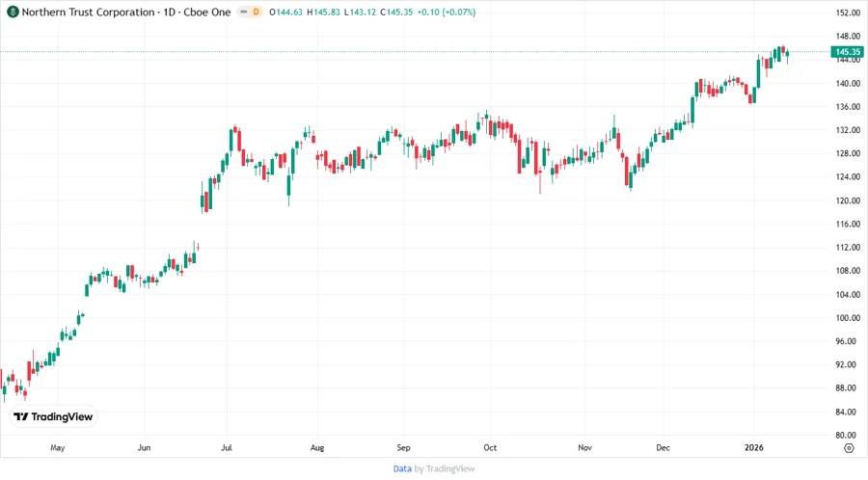Click the change value +0.10 (+0.07%)

click(x=447, y=13)
